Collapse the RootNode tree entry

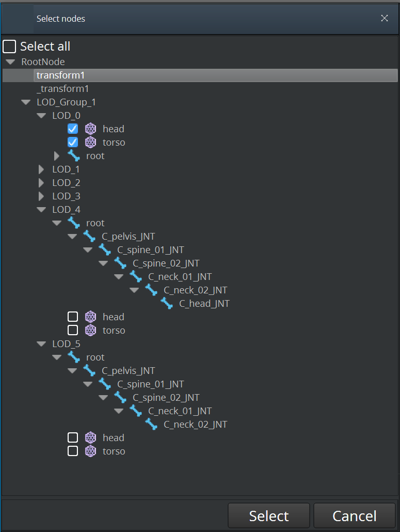point(10,61)
